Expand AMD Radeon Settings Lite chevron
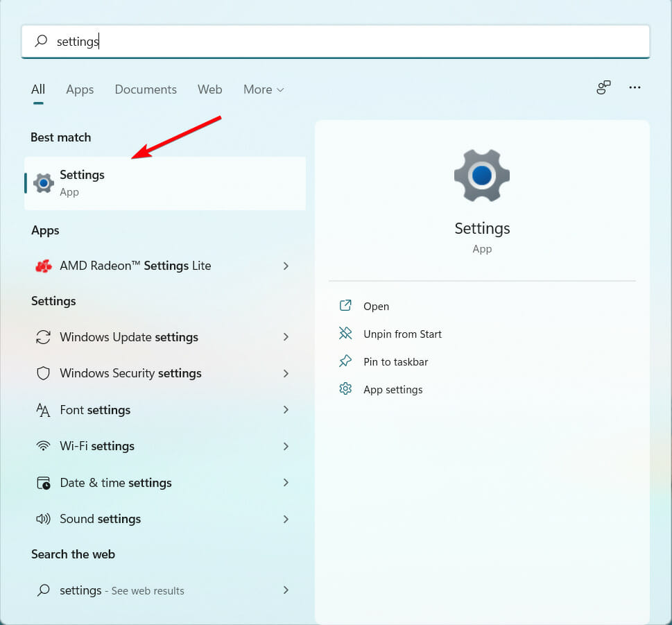Screen dimensions: 672x625 coord(286,266)
